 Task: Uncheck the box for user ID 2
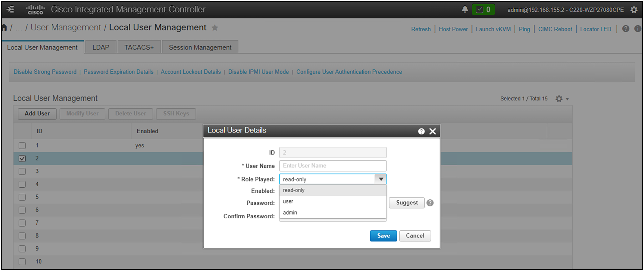[x=22, y=158]
